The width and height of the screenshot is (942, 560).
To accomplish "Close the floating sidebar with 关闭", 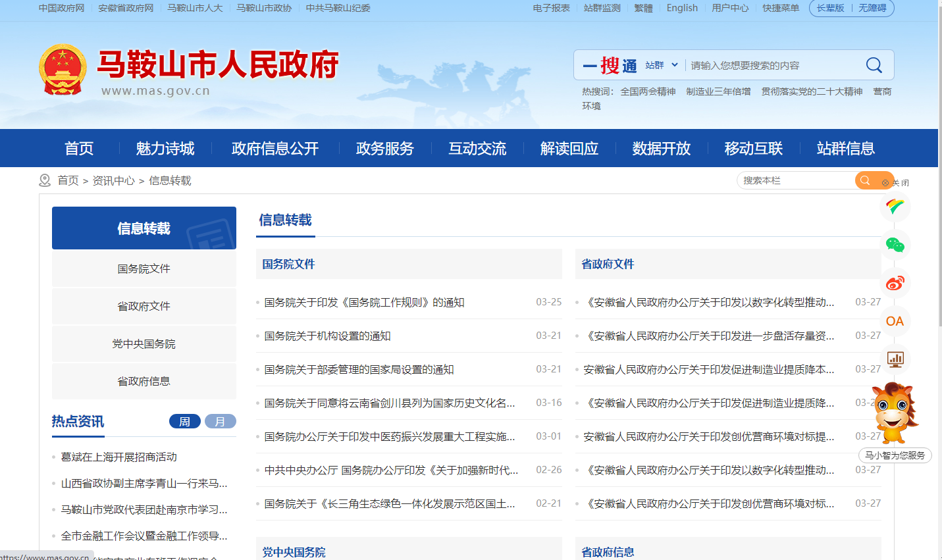I will pos(896,183).
